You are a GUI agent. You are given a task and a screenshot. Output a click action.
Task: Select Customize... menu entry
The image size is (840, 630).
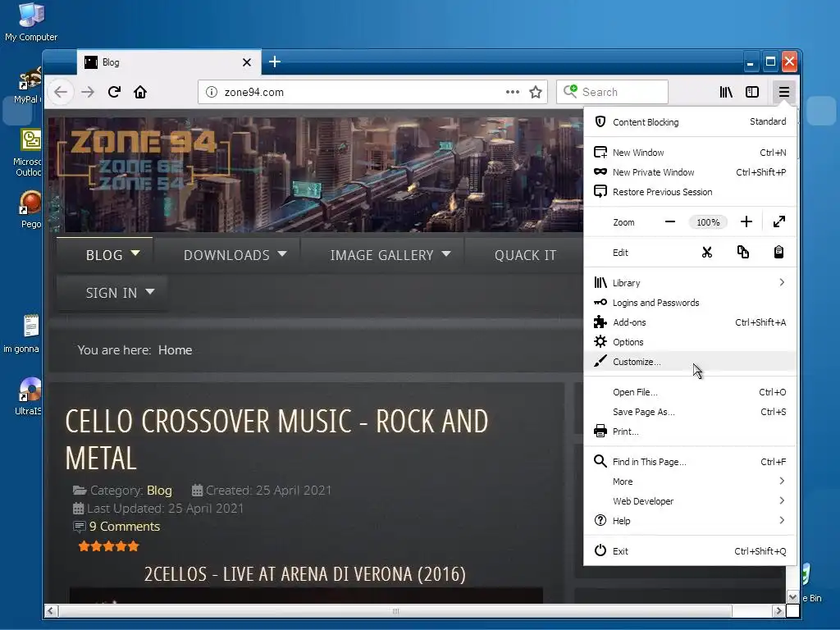click(x=690, y=362)
